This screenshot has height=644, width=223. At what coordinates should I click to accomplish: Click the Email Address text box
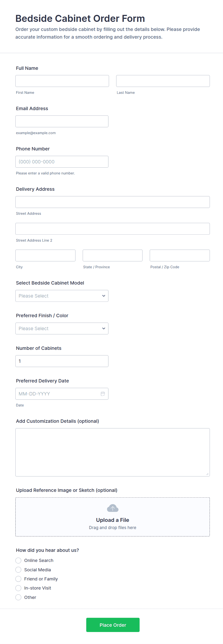pos(62,121)
